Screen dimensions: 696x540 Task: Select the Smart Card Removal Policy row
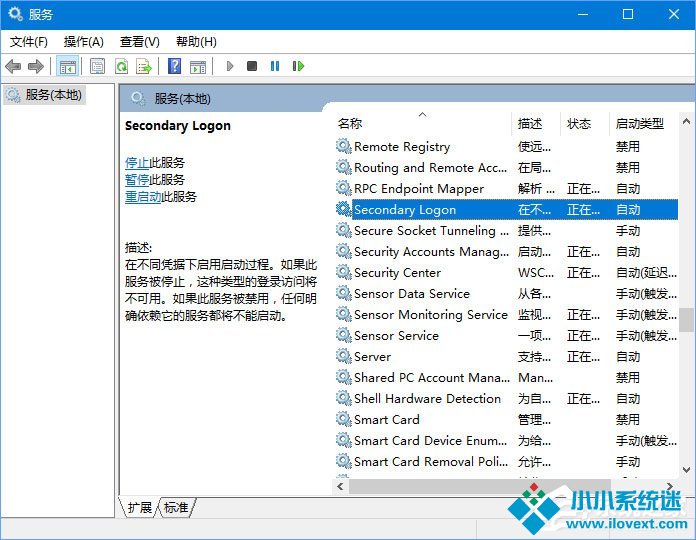pos(506,461)
